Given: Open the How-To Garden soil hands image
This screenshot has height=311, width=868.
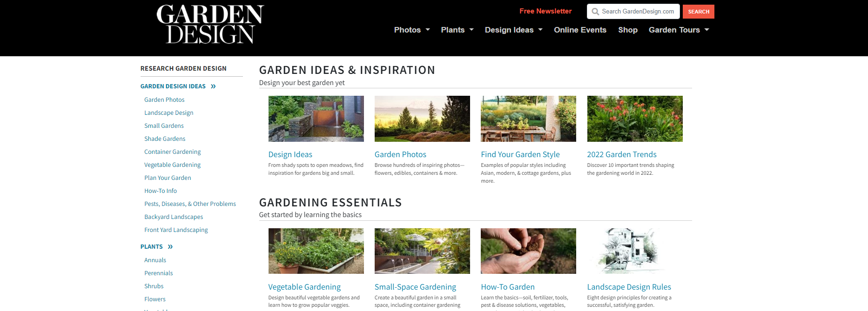Looking at the screenshot, I should click(x=528, y=251).
